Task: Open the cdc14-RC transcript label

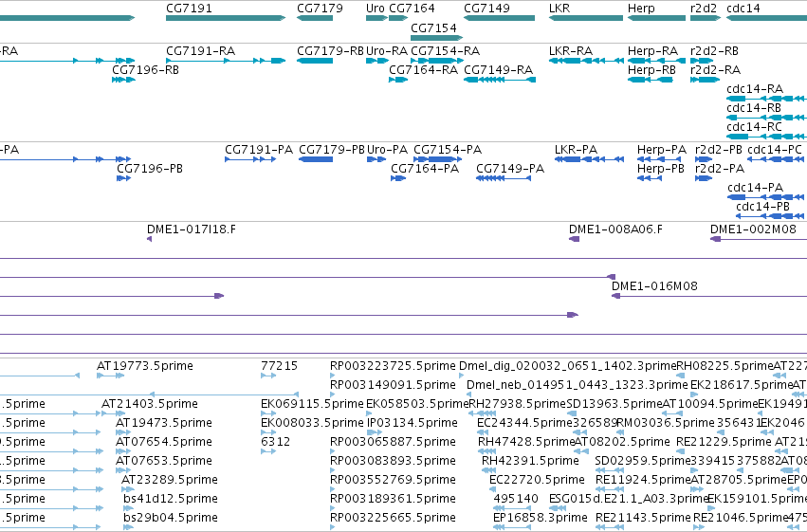Action: pos(754,127)
